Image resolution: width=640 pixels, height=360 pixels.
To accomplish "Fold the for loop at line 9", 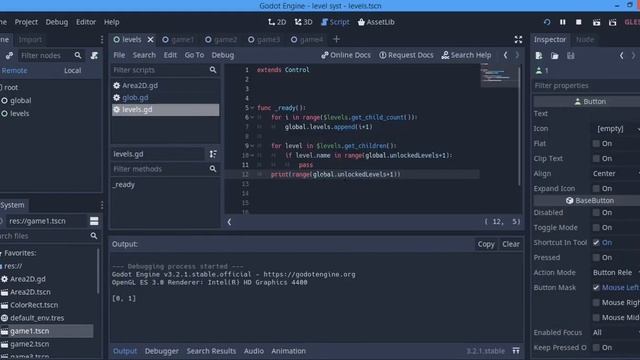I will click(x=252, y=146).
